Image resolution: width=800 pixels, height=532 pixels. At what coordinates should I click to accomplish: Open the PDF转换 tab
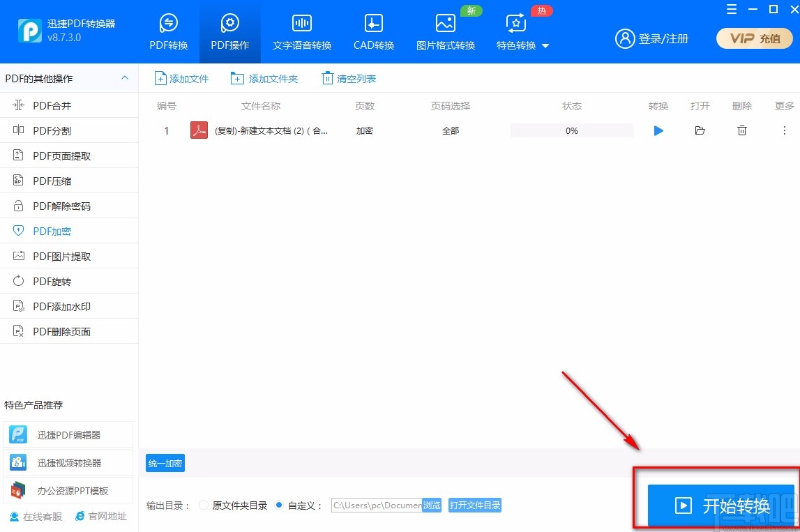[x=168, y=32]
